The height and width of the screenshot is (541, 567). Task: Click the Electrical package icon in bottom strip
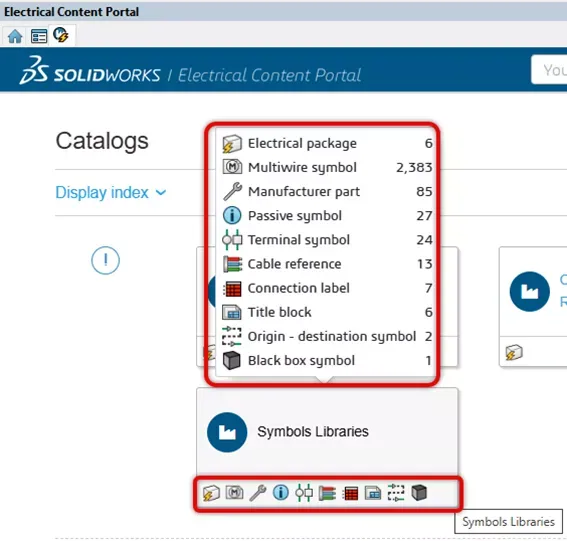(211, 493)
